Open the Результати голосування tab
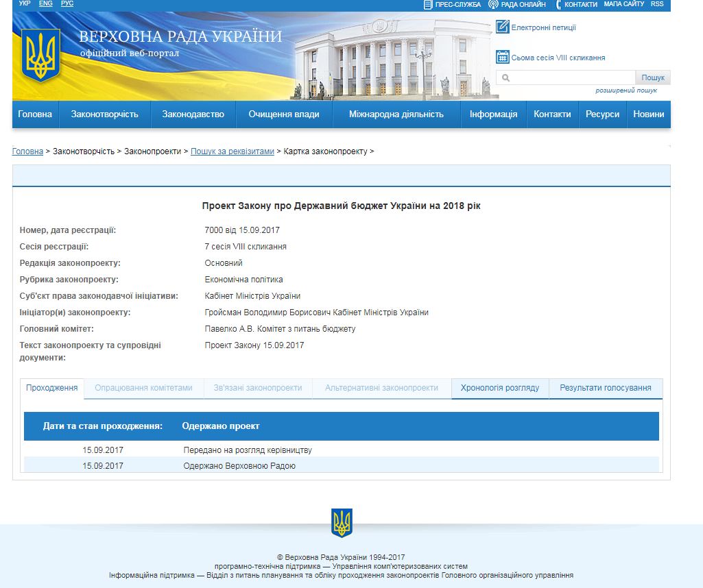 point(606,387)
